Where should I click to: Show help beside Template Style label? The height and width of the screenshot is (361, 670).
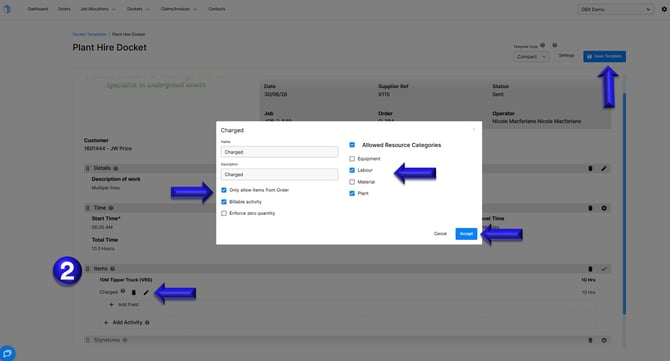click(543, 45)
